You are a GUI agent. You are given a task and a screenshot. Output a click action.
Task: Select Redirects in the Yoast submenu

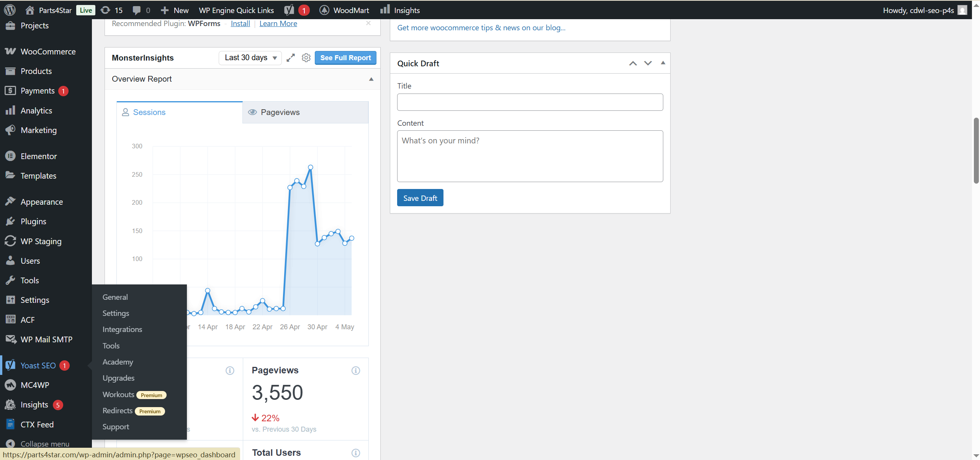click(x=117, y=411)
